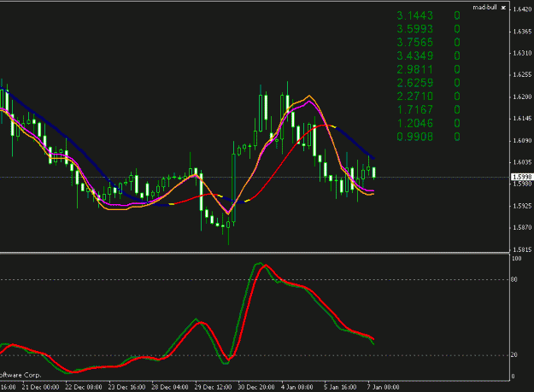Click the 1.5870 price scale label
The width and height of the screenshot is (534, 392).
coord(522,228)
